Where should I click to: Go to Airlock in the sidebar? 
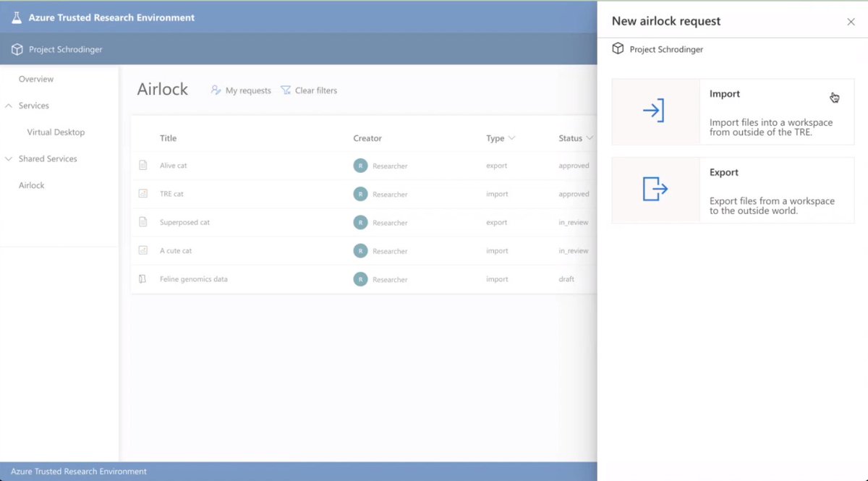pos(32,185)
